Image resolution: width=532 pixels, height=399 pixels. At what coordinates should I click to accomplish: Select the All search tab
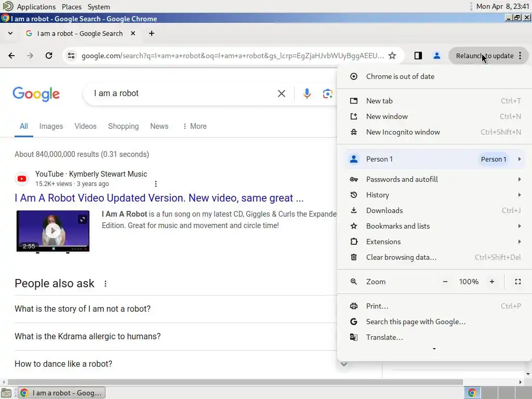(24, 126)
